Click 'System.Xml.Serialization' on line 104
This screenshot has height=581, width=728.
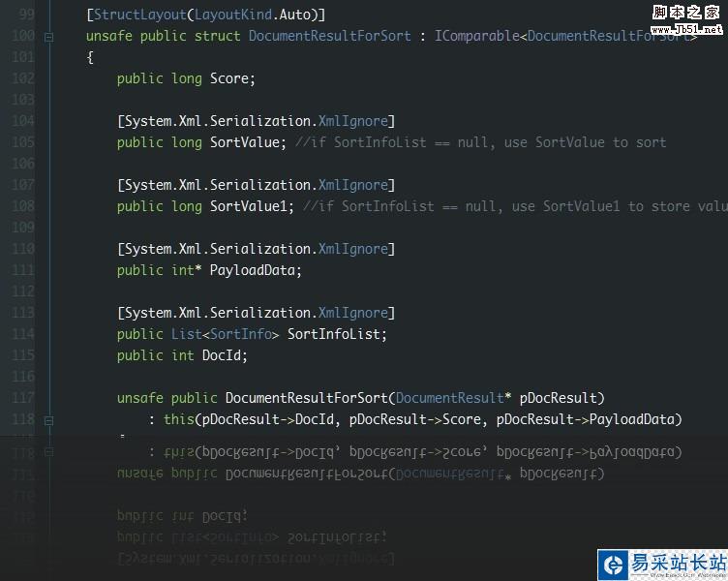coord(217,122)
